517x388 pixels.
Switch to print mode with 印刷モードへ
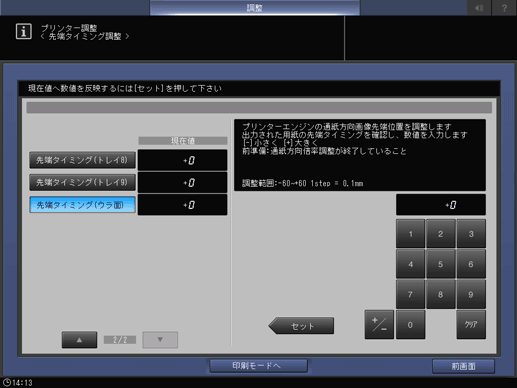pos(258,366)
